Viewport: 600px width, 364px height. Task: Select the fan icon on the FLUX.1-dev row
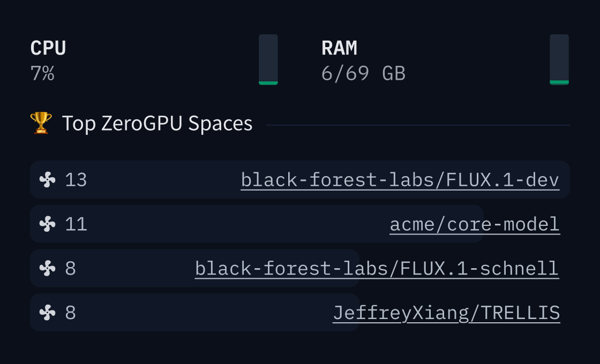click(x=47, y=180)
